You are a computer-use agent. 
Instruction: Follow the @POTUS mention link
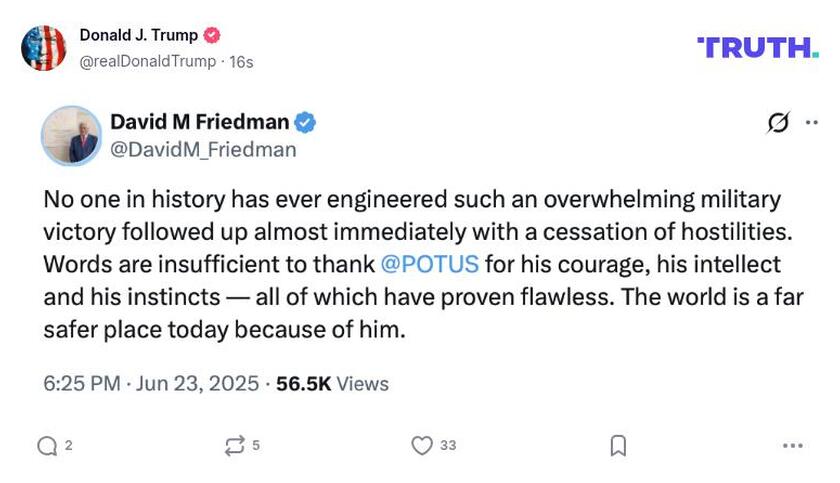pyautogui.click(x=430, y=265)
